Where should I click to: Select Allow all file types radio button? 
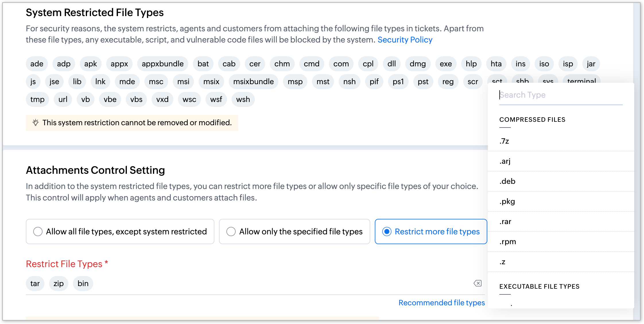click(x=38, y=232)
